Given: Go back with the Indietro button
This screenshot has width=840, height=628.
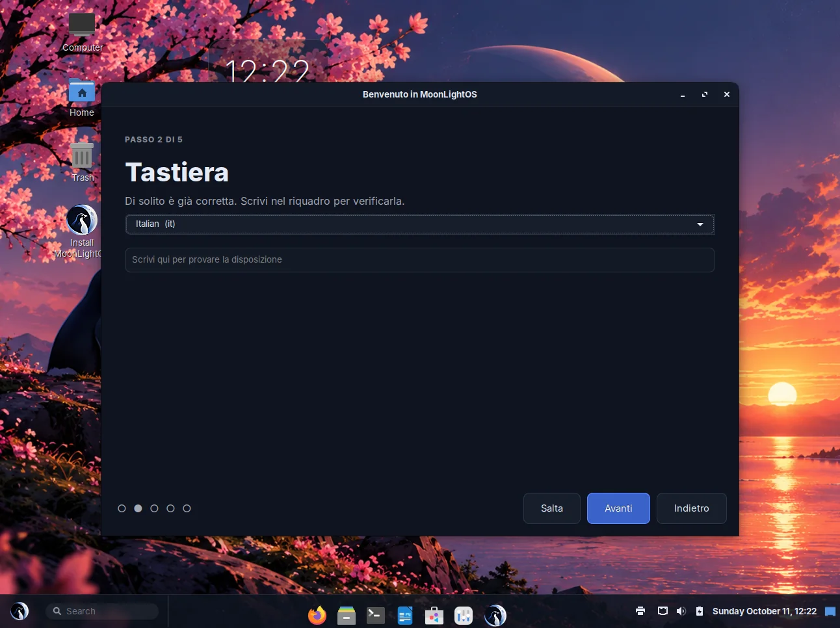Looking at the screenshot, I should pyautogui.click(x=692, y=508).
